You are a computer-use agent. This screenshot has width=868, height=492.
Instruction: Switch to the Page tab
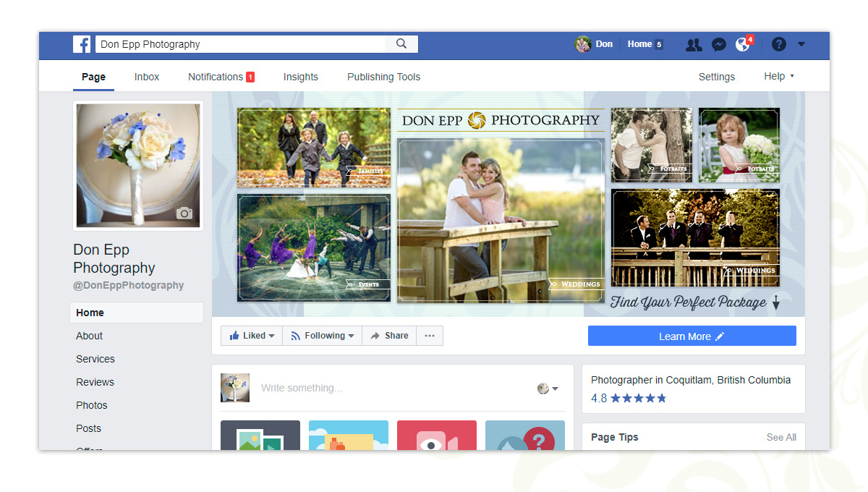click(93, 77)
